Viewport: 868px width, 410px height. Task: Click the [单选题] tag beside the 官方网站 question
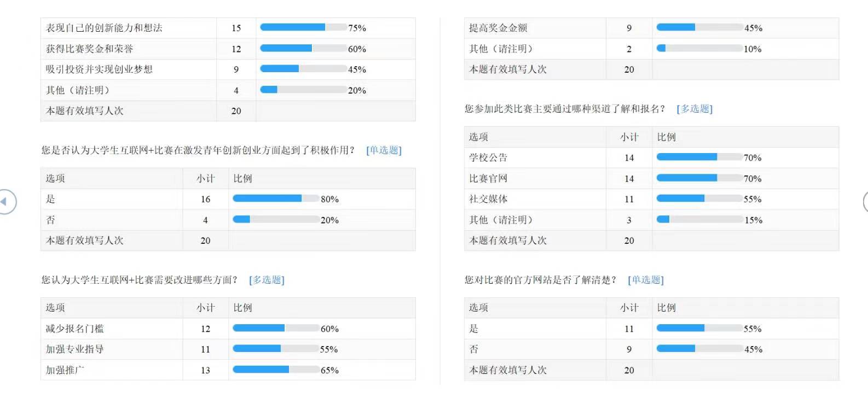point(646,280)
